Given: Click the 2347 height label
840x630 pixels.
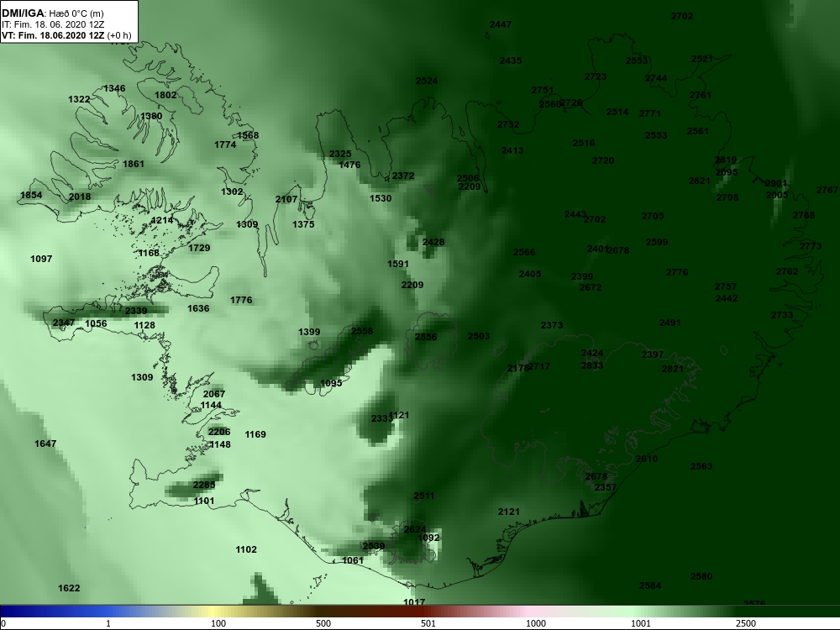Looking at the screenshot, I should tap(64, 323).
